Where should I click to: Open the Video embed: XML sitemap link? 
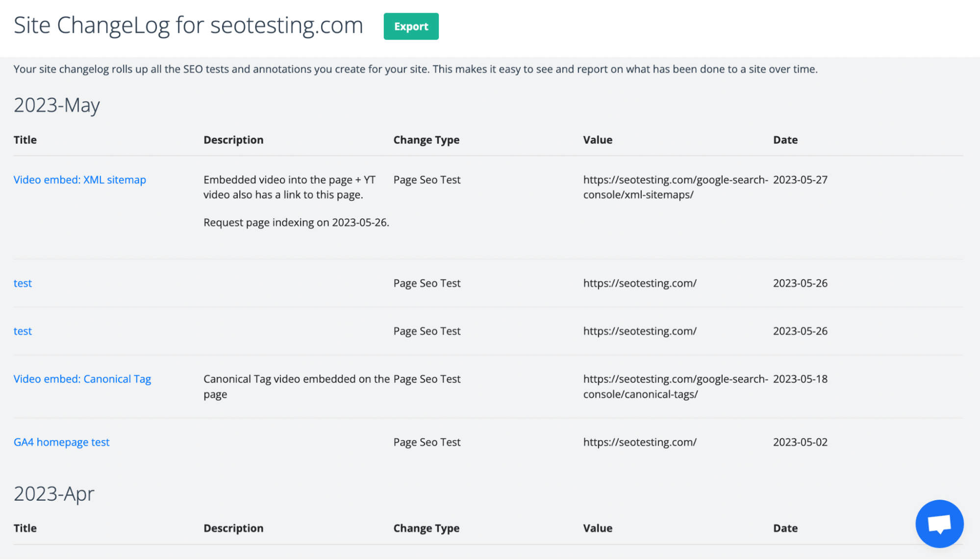79,179
